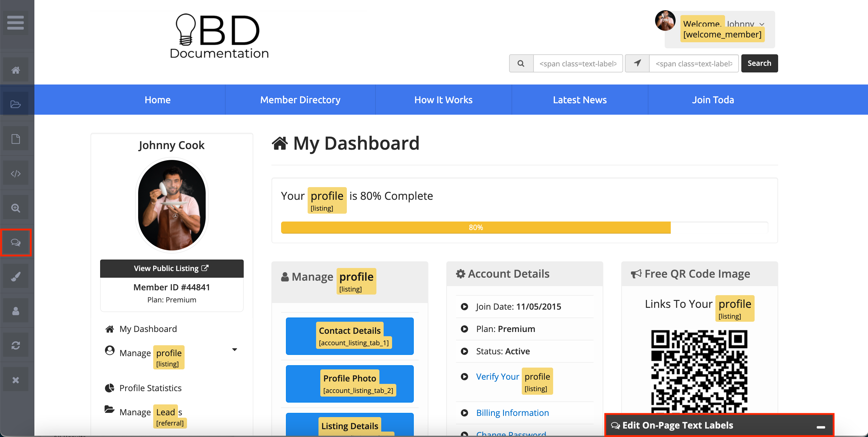Click the X close icon in the sidebar
Viewport: 868px width, 437px height.
[15, 380]
